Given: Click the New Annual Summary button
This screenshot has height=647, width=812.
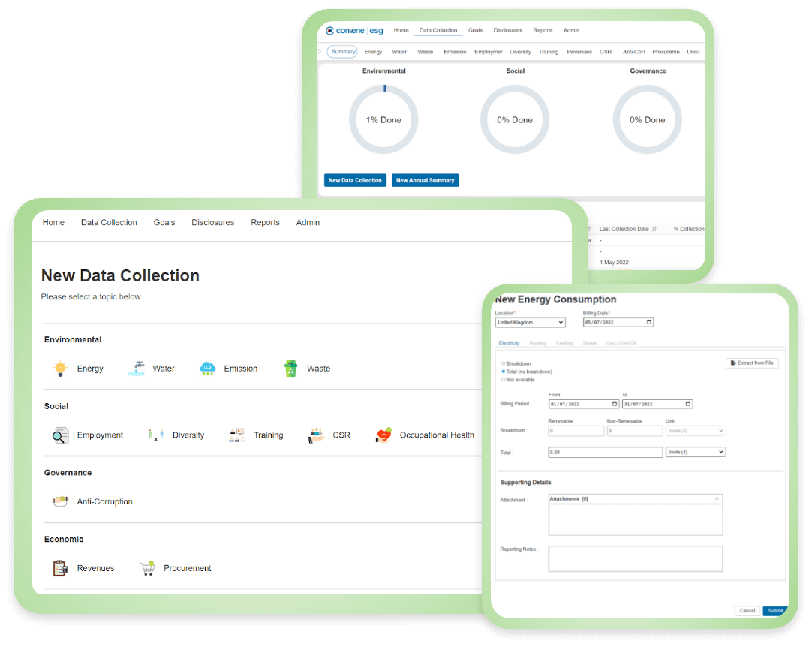Looking at the screenshot, I should pyautogui.click(x=425, y=180).
